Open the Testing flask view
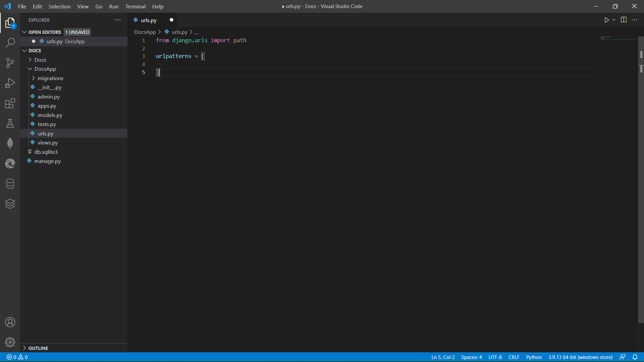Viewport: 644px width, 362px height. coord(10,123)
